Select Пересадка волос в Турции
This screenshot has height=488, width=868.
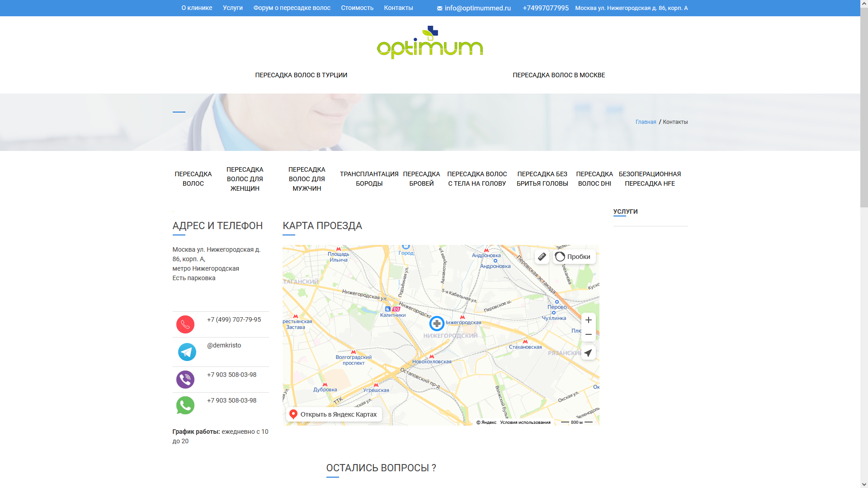point(301,75)
